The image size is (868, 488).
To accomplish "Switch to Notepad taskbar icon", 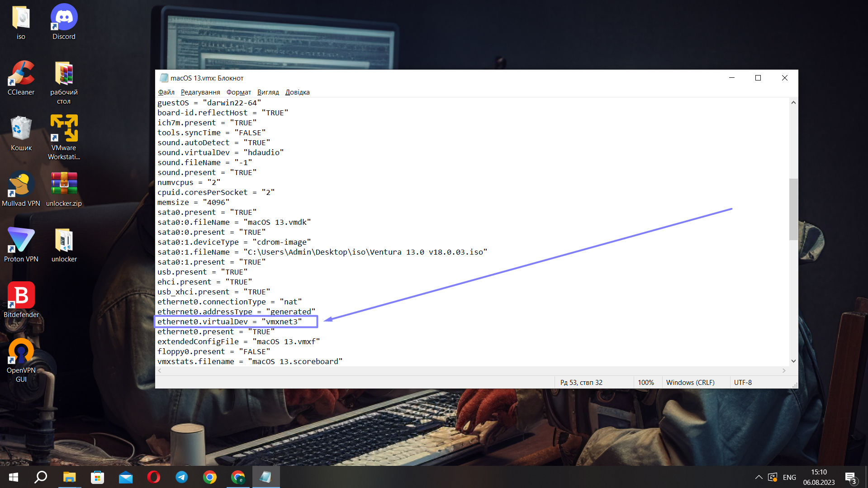I will [266, 477].
